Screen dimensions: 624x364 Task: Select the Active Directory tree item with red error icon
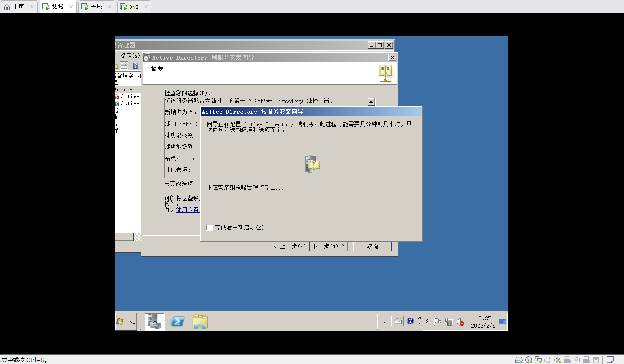pyautogui.click(x=128, y=97)
